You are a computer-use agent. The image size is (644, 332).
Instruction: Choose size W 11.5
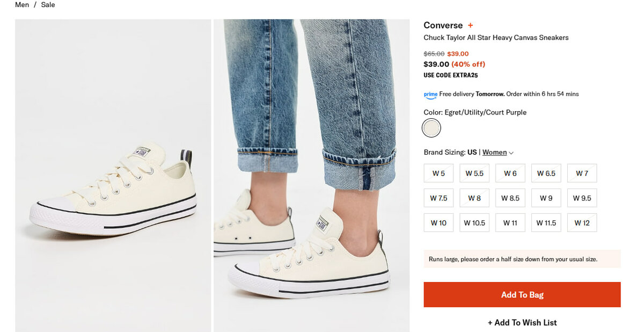(x=546, y=223)
